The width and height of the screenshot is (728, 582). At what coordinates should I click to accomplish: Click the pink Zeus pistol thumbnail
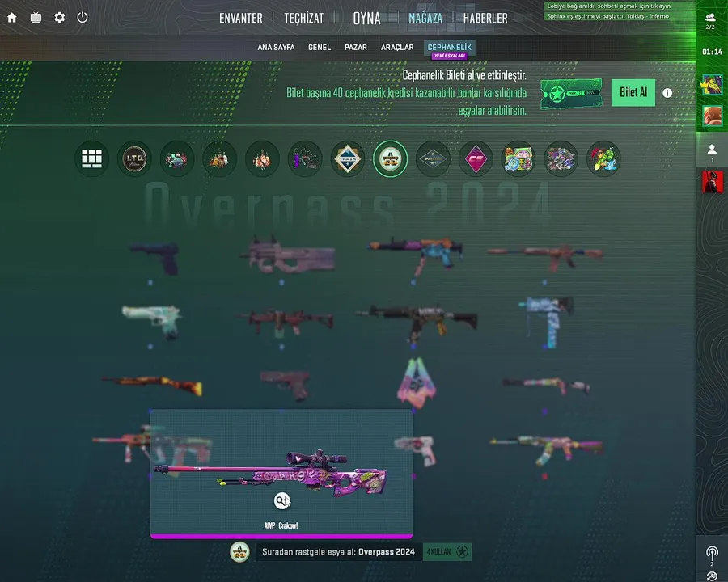pos(415,449)
